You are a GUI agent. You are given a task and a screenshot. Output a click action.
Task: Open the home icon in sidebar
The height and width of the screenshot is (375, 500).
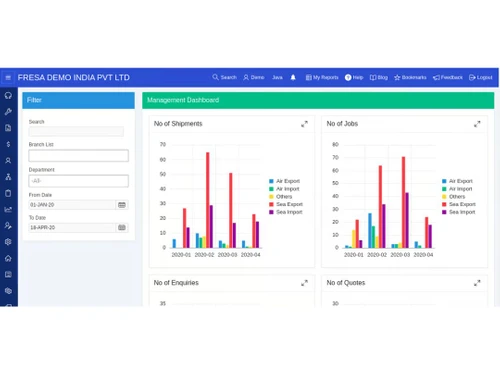tap(8, 258)
